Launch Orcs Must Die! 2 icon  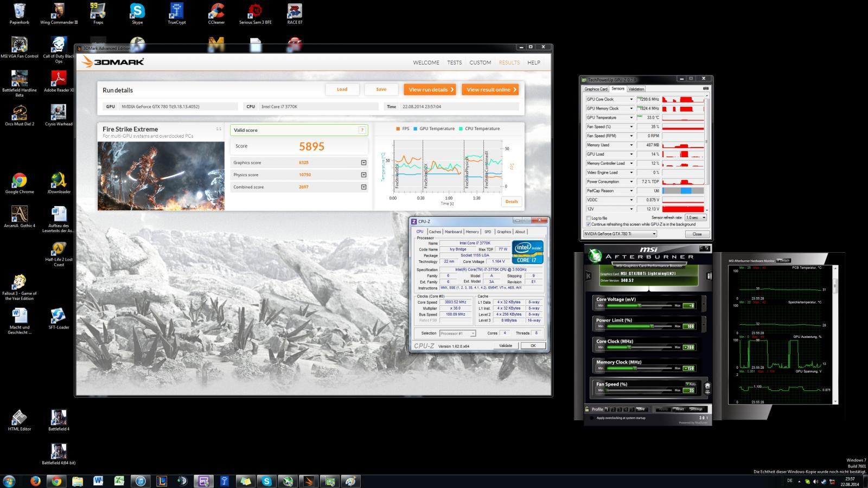[x=20, y=115]
